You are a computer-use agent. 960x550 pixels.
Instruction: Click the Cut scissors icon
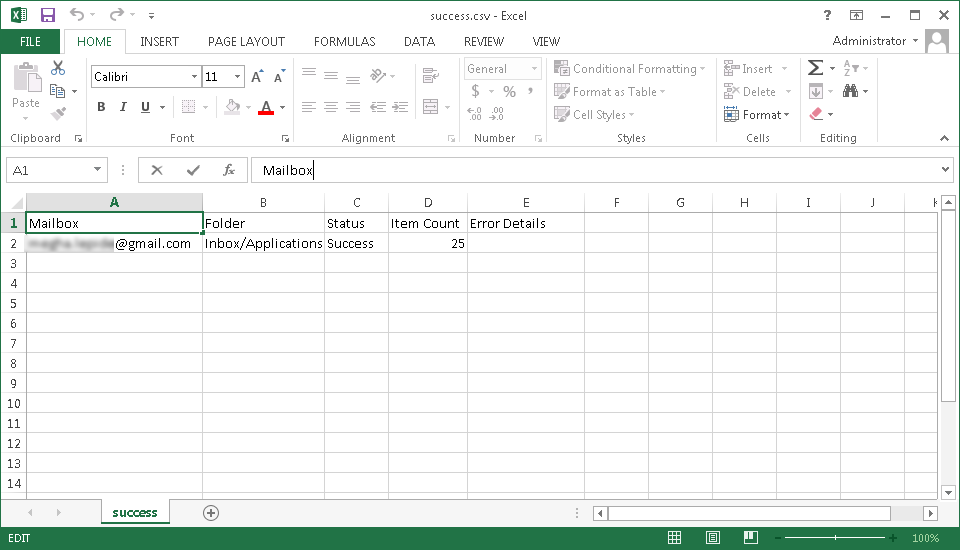58,68
